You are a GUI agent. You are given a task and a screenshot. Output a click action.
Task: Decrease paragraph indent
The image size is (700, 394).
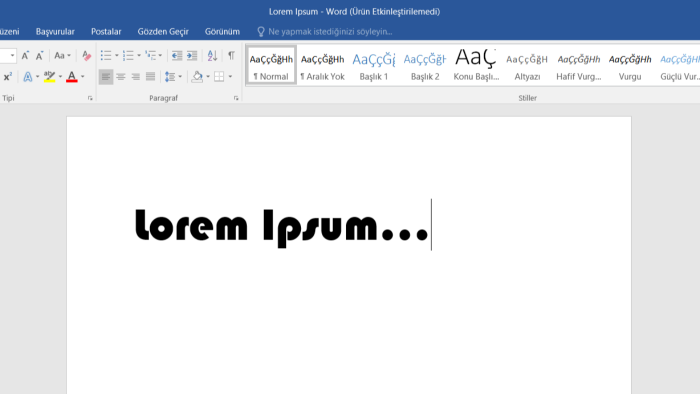(177, 55)
